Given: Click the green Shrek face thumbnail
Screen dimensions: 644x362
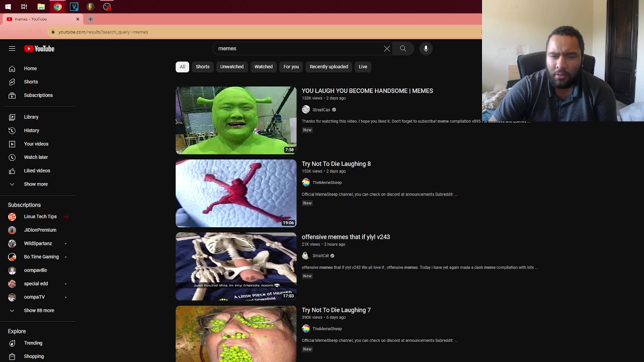Looking at the screenshot, I should [236, 120].
